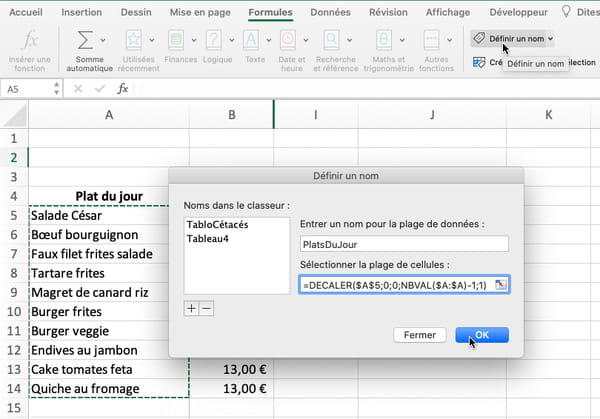600x419 pixels.
Task: Click the Quiche au fromage cell
Action: (x=109, y=388)
